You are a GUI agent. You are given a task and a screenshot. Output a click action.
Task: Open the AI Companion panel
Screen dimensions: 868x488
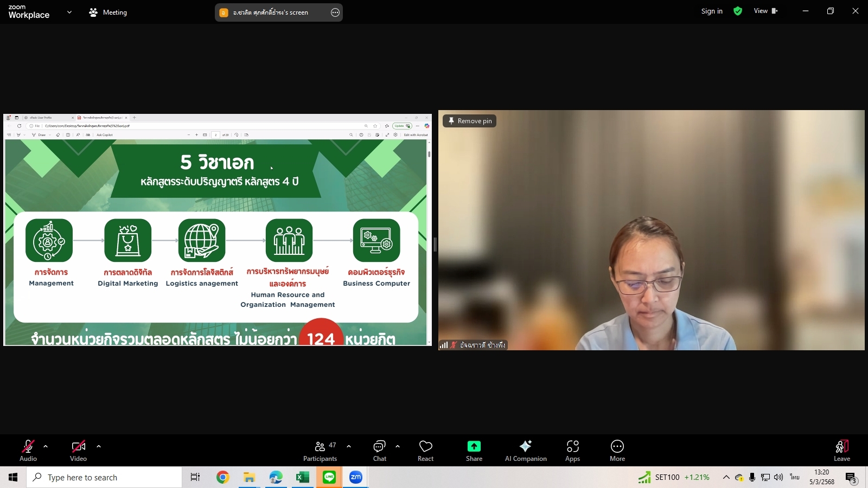525,450
